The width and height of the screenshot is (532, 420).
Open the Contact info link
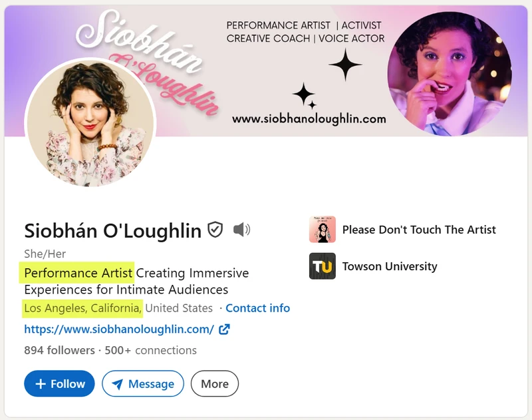[258, 308]
